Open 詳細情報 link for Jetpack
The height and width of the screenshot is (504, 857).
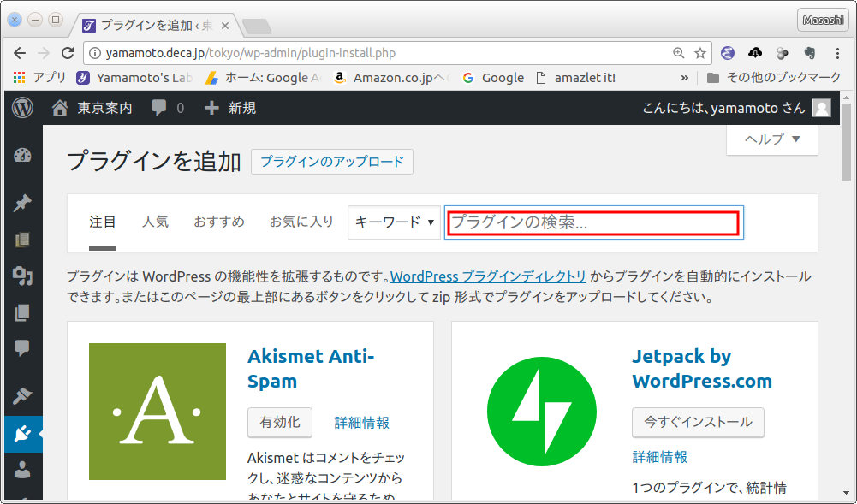click(660, 457)
